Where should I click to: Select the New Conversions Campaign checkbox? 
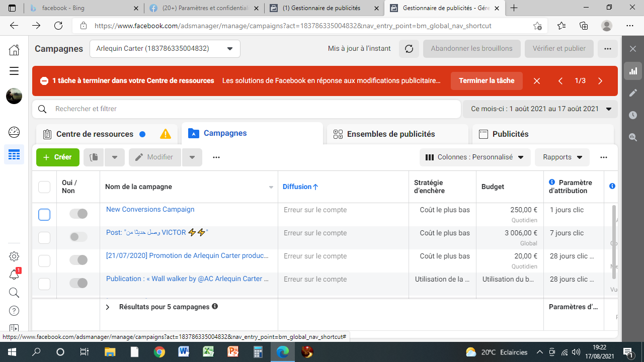[44, 215]
